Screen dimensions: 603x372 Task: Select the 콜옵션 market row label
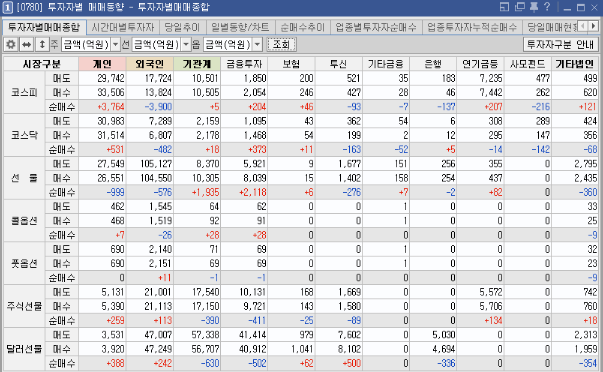pos(24,221)
